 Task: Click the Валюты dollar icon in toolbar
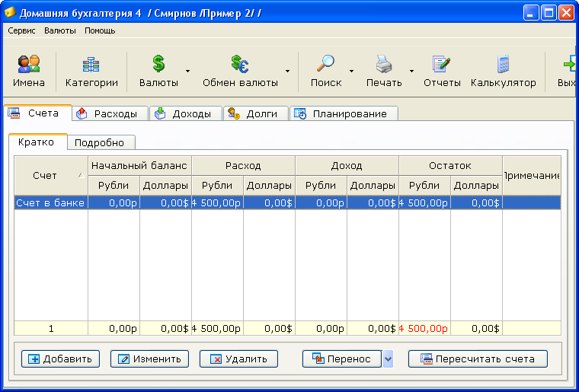click(x=158, y=63)
